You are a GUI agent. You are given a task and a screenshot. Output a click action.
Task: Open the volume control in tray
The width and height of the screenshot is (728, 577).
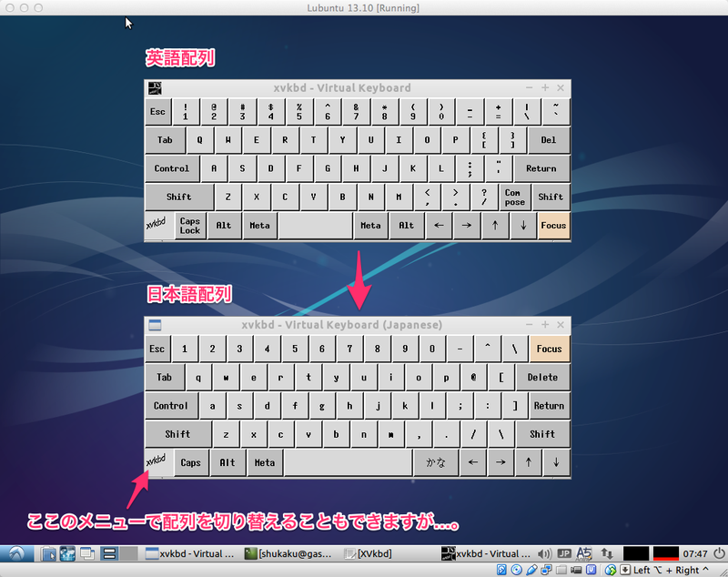543,553
